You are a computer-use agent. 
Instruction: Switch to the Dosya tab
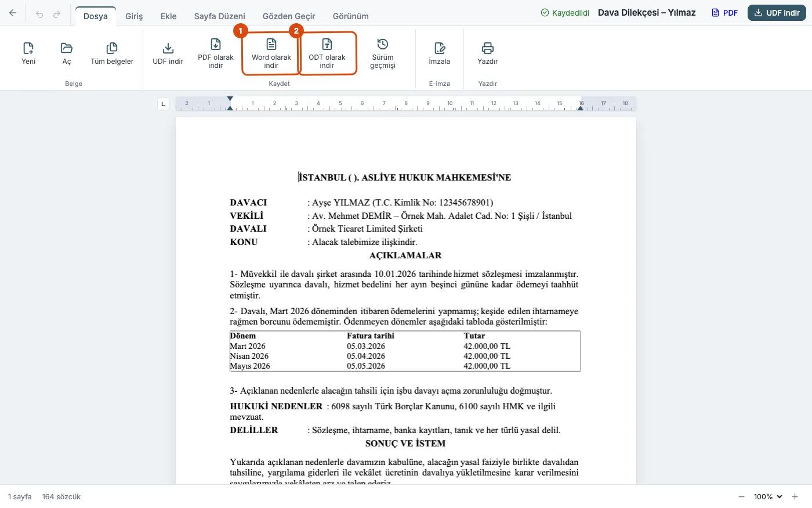tap(96, 16)
